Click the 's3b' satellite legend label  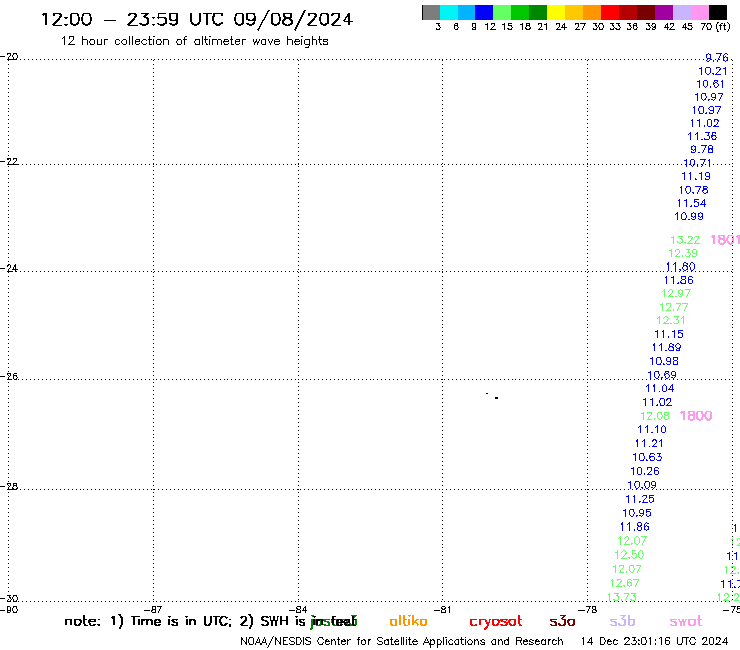tap(622, 621)
